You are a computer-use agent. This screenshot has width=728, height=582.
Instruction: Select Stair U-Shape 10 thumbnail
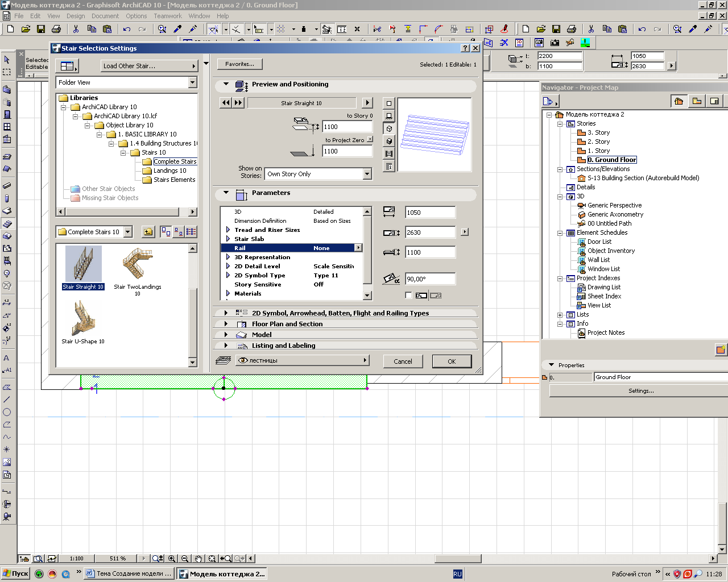[x=83, y=322]
